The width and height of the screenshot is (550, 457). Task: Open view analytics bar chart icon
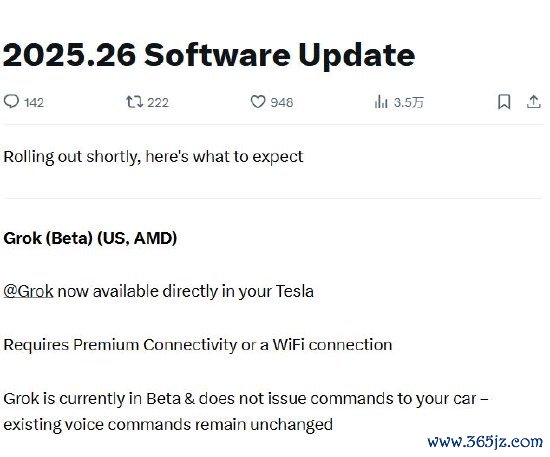point(381,102)
